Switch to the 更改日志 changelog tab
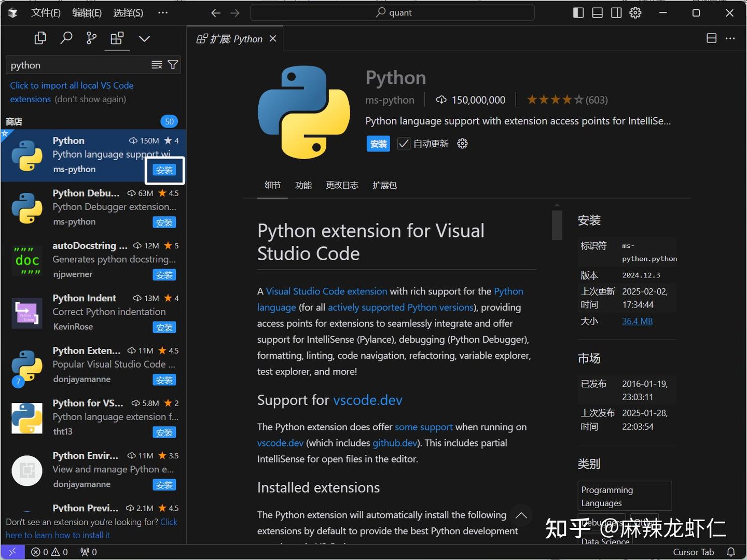Screen dimensions: 747x560 click(x=342, y=185)
